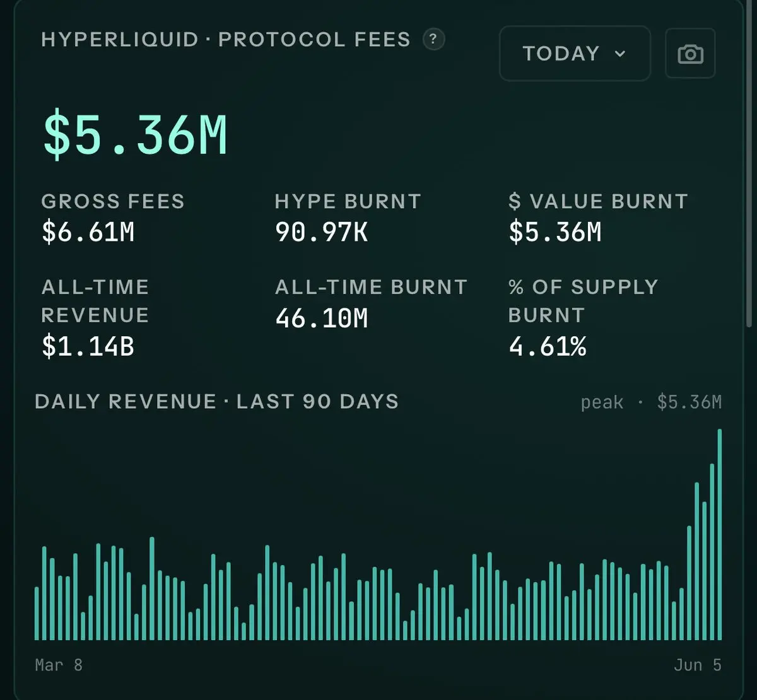Click the $6.61M gross fees value

(88, 232)
